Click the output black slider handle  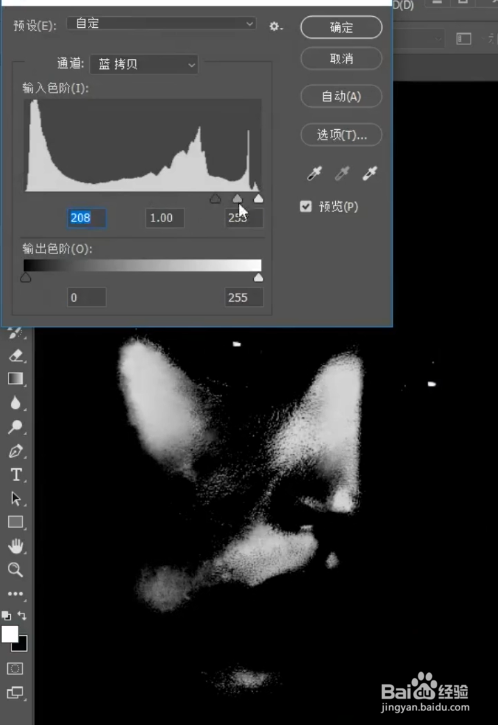click(26, 277)
